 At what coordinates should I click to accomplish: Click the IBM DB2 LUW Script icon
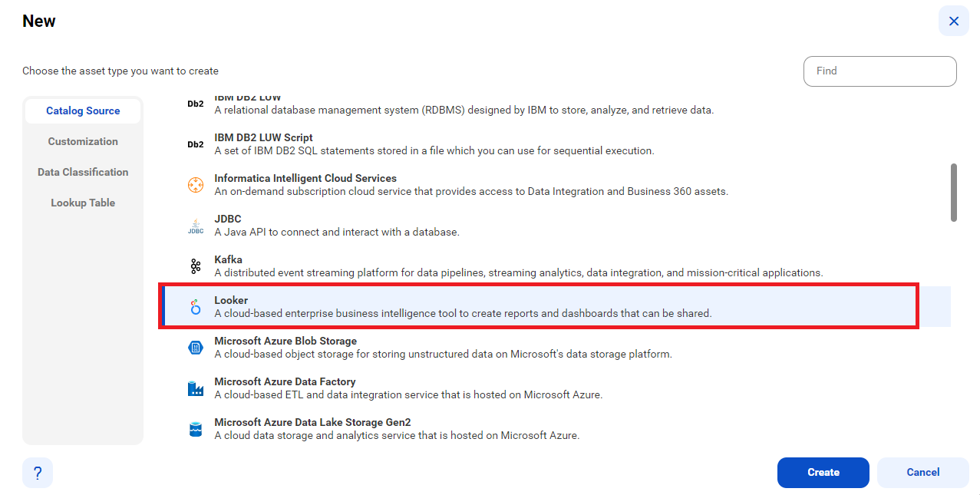(196, 144)
